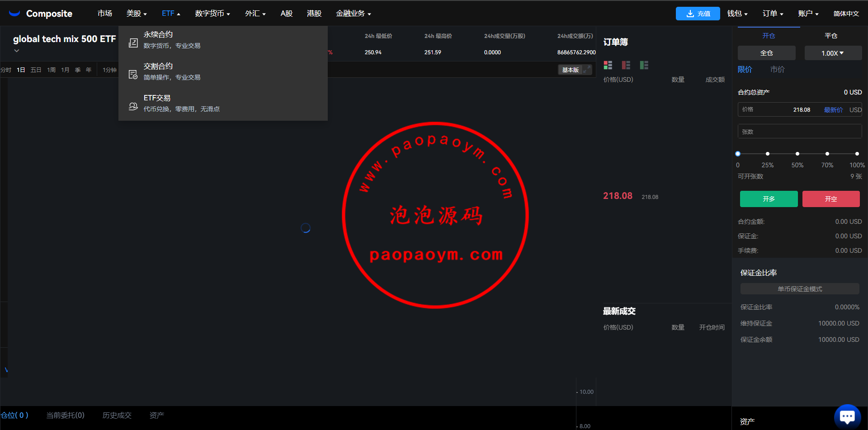Click the 基本版 chart mode button

click(571, 70)
